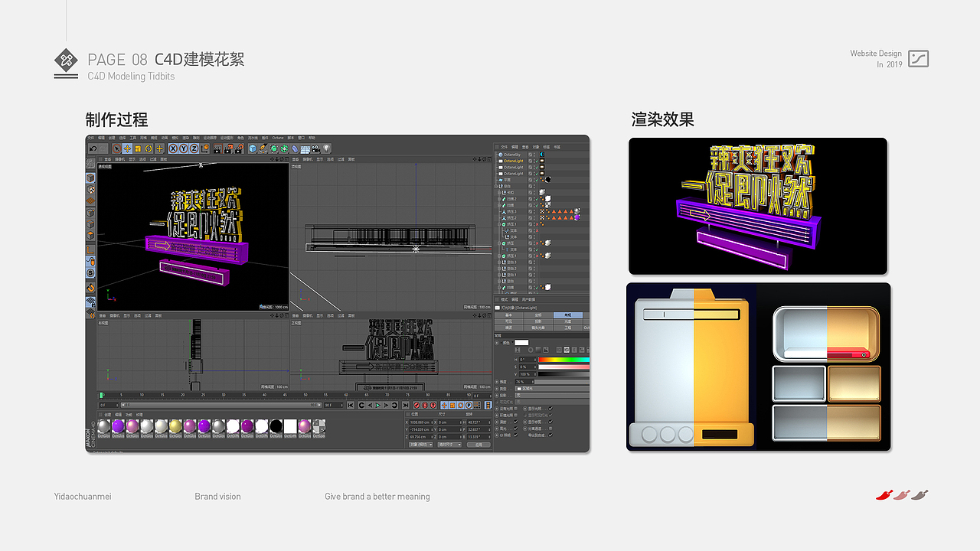Image resolution: width=980 pixels, height=551 pixels.
Task: Select the yellow material ball
Action: pos(175,426)
